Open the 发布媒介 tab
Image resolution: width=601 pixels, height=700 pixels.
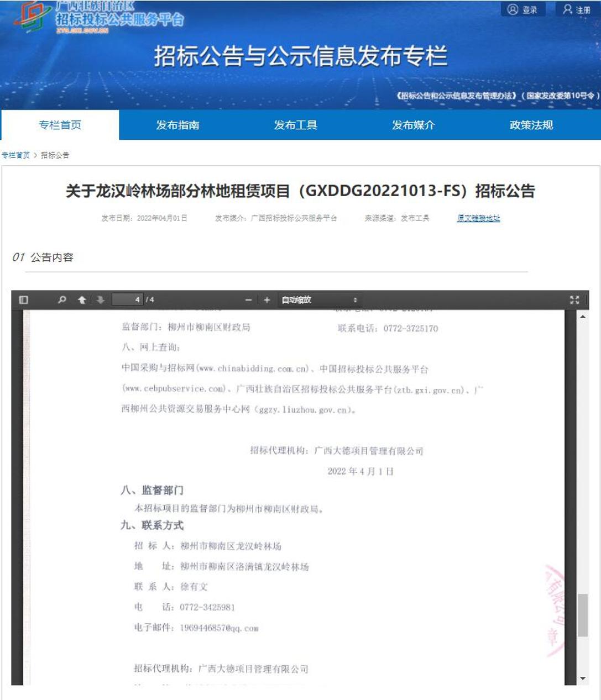(x=414, y=125)
